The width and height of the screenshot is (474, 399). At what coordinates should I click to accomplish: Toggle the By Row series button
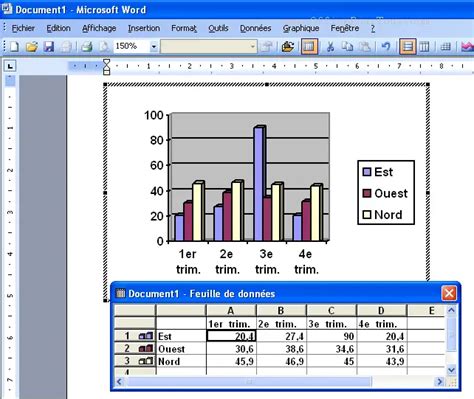[407, 46]
